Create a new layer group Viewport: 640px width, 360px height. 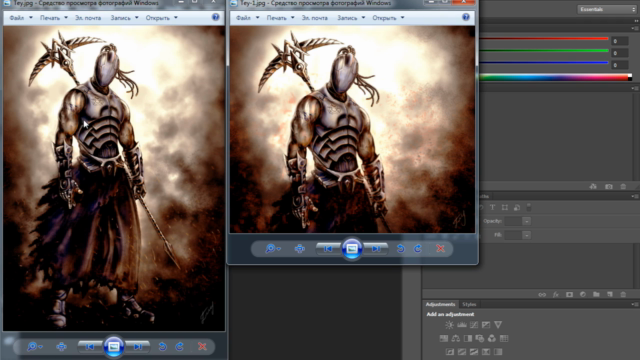click(596, 294)
